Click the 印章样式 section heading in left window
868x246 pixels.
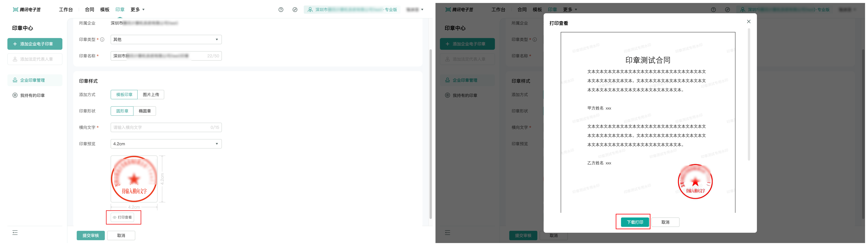88,81
